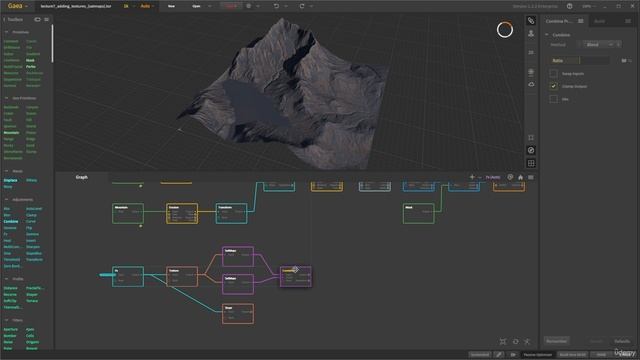Image resolution: width=640 pixels, height=360 pixels.
Task: Collapse the Adjustments toolbox section
Action: (x=7, y=200)
